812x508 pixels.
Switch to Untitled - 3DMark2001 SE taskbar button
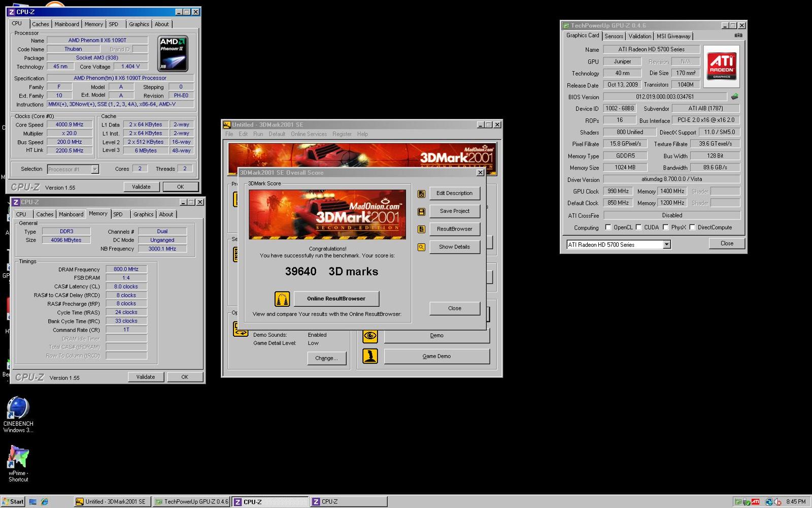click(112, 502)
